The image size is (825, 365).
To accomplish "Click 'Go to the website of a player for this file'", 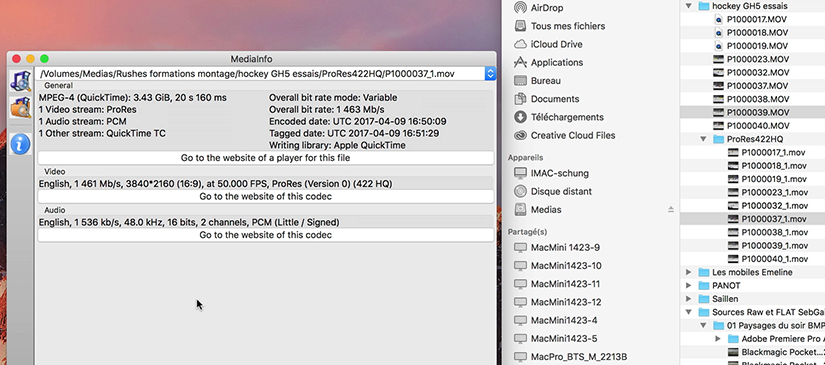I will click(x=266, y=158).
